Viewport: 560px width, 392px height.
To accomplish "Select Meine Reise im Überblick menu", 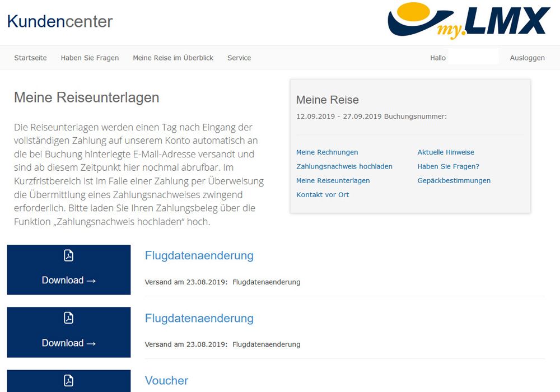I will click(x=173, y=58).
